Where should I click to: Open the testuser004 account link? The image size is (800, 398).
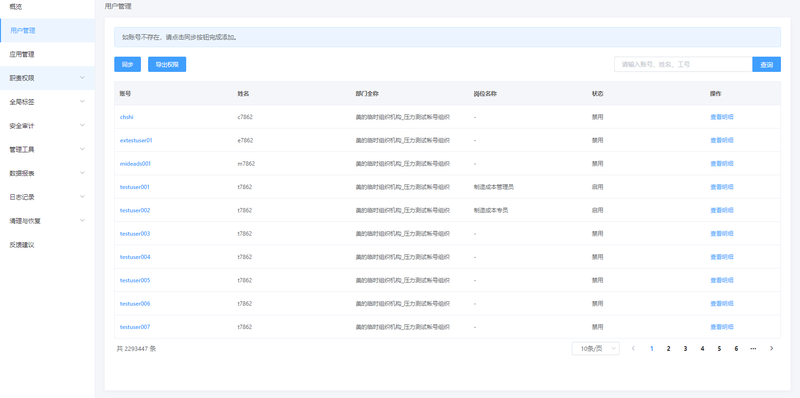(x=135, y=257)
